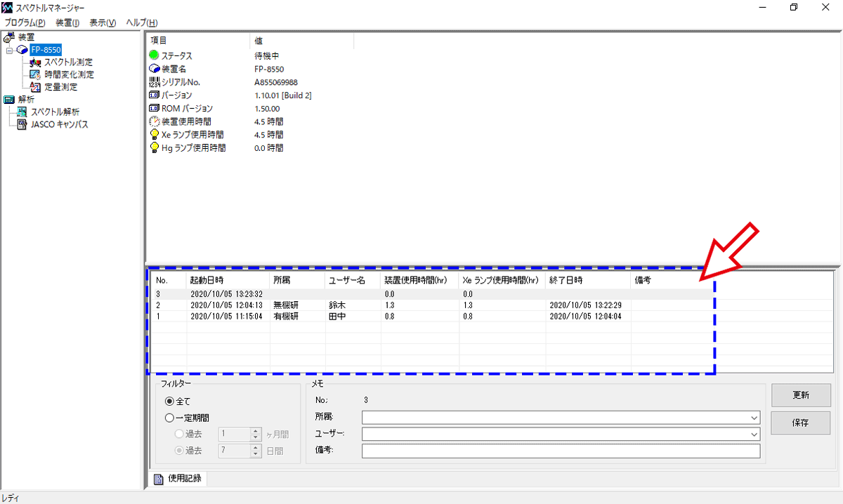
Task: Open スペクトル測定 measurement icon
Action: 35,62
